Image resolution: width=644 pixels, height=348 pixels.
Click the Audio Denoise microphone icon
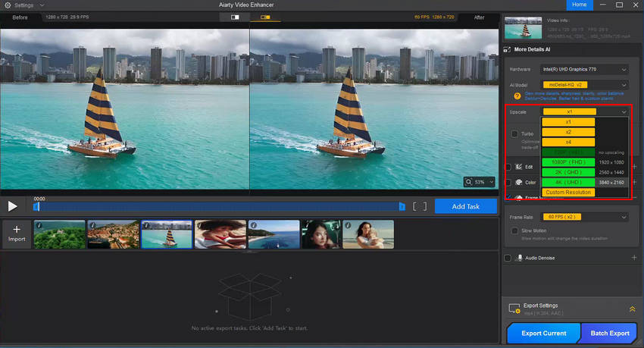pyautogui.click(x=520, y=258)
